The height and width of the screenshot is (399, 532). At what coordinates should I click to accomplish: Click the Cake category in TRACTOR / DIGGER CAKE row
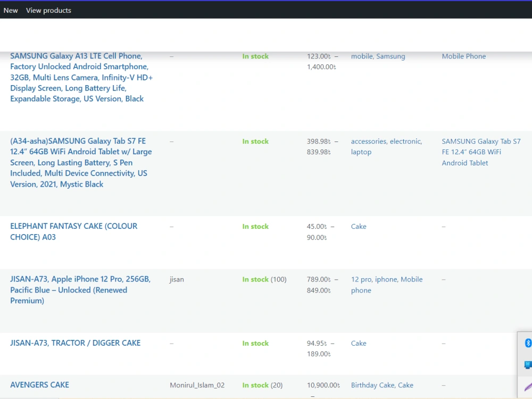tap(359, 343)
